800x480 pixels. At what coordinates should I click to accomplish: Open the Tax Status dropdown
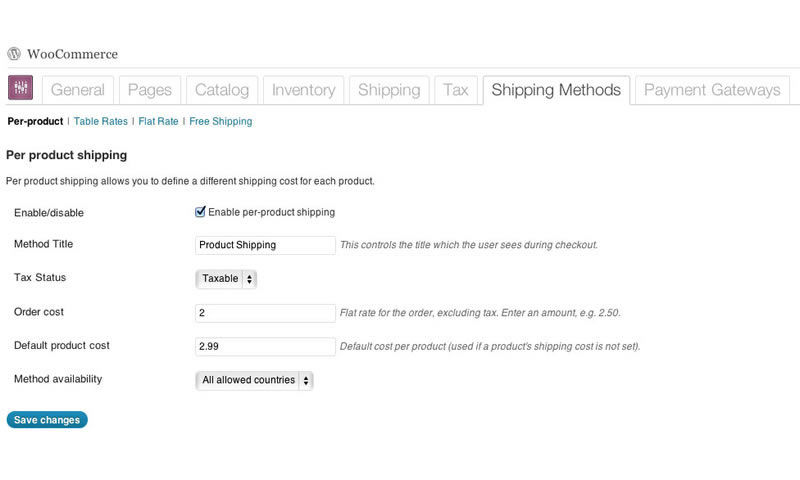tap(226, 279)
